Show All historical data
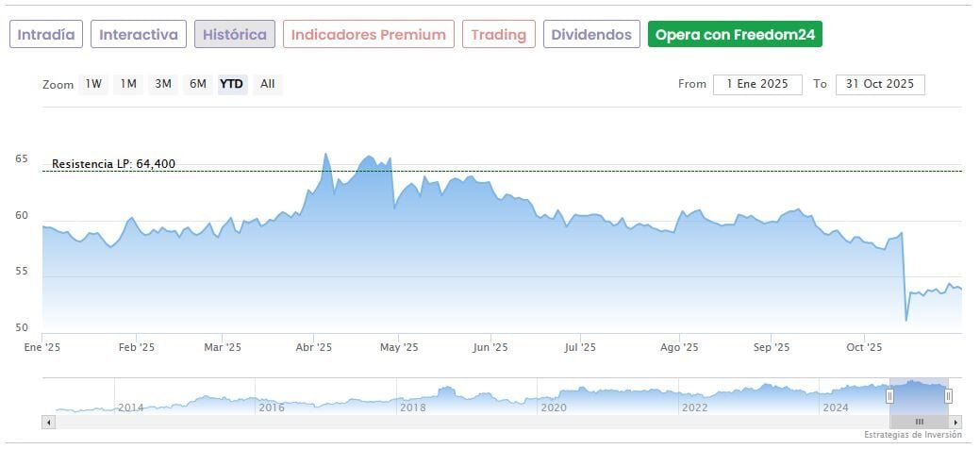This screenshot has width=980, height=449. pos(268,84)
